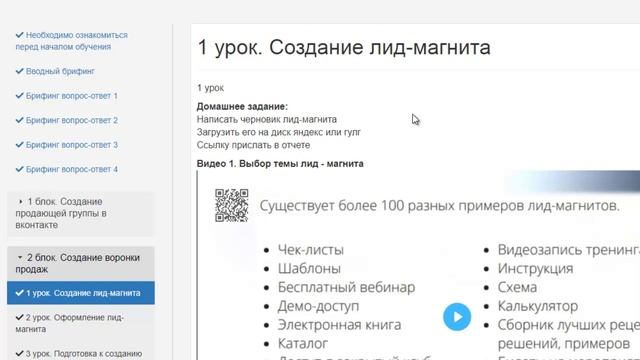The image size is (640, 360).
Task: Click 'Чек-листы' bullet in video slide
Action: coord(311,250)
